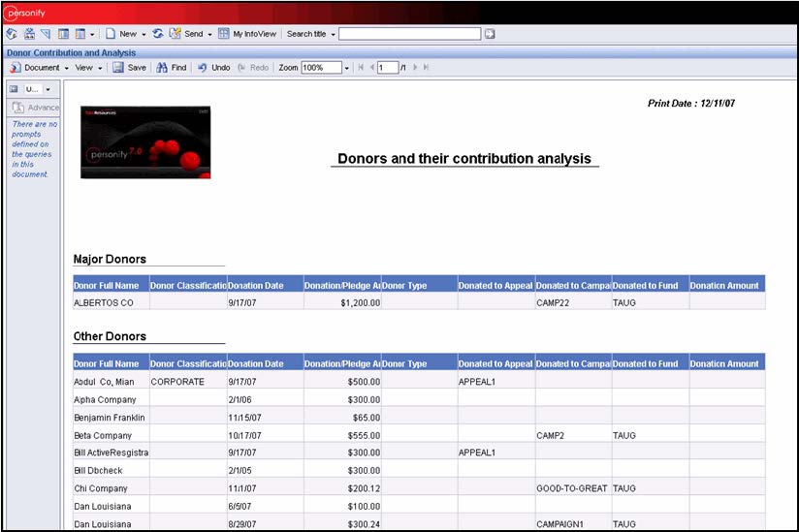
Task: Click the 'Beta Company' donor cell
Action: tap(112, 435)
